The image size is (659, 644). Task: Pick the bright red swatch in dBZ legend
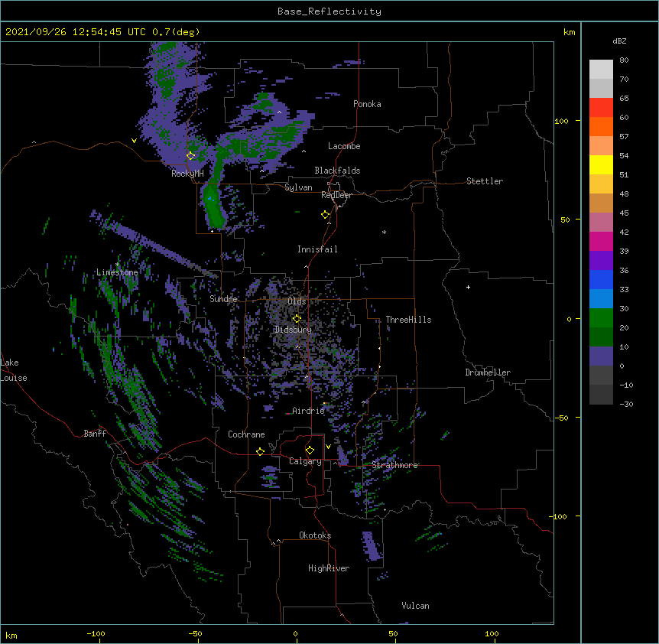[601, 108]
